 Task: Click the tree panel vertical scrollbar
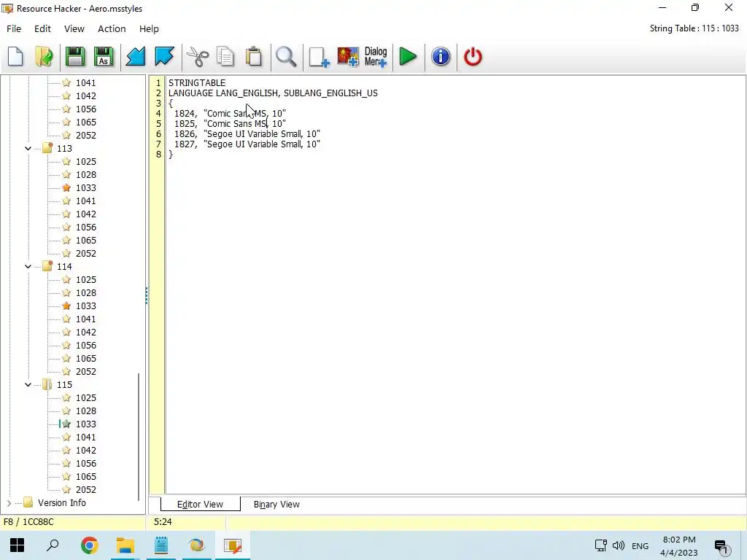coord(139,437)
